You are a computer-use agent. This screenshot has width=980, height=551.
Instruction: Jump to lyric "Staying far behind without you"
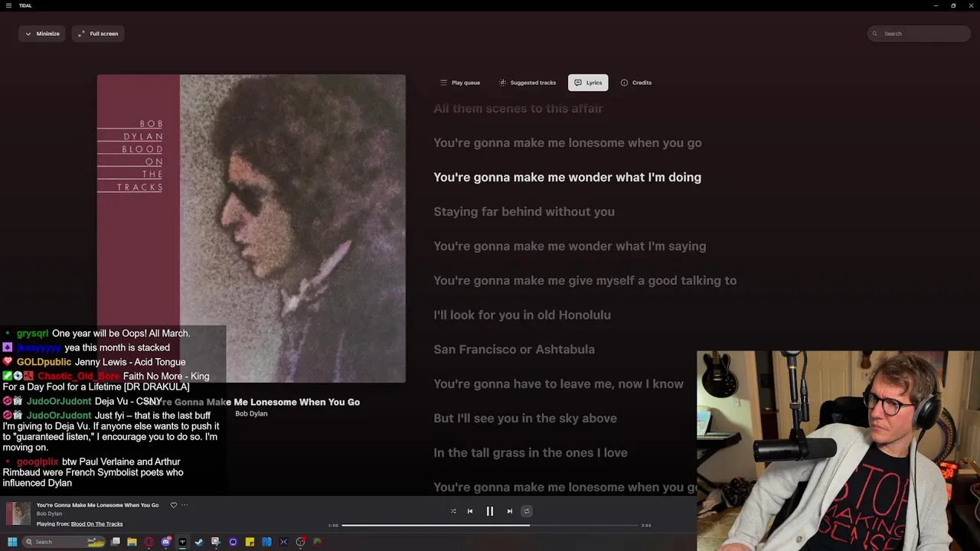[x=524, y=211]
